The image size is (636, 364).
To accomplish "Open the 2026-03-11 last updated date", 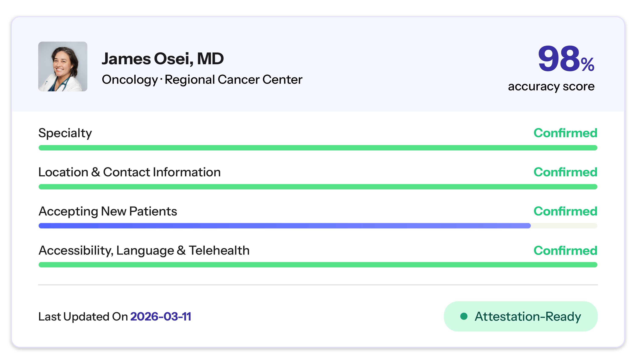I will [160, 317].
